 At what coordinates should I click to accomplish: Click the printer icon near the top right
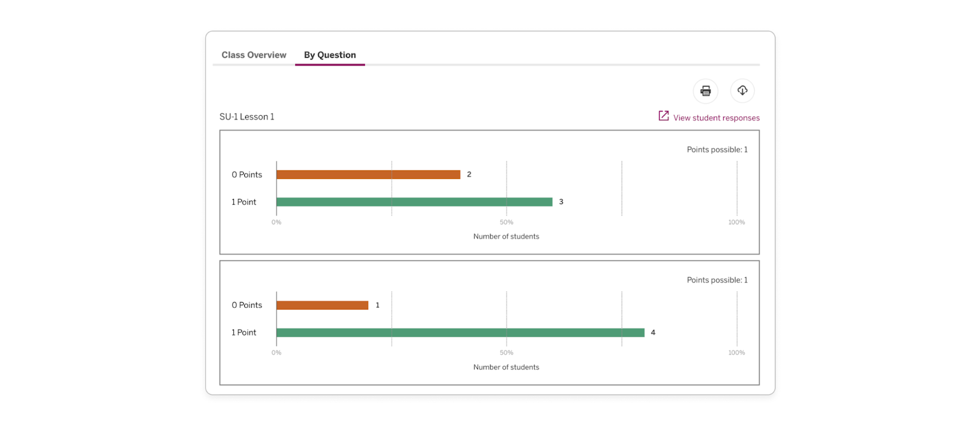pyautogui.click(x=705, y=90)
